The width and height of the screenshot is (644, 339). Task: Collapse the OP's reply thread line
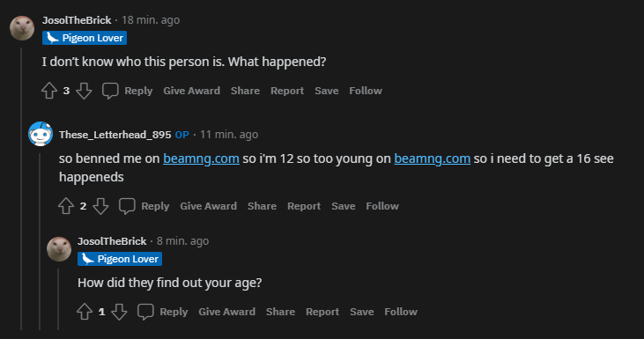pos(40,241)
